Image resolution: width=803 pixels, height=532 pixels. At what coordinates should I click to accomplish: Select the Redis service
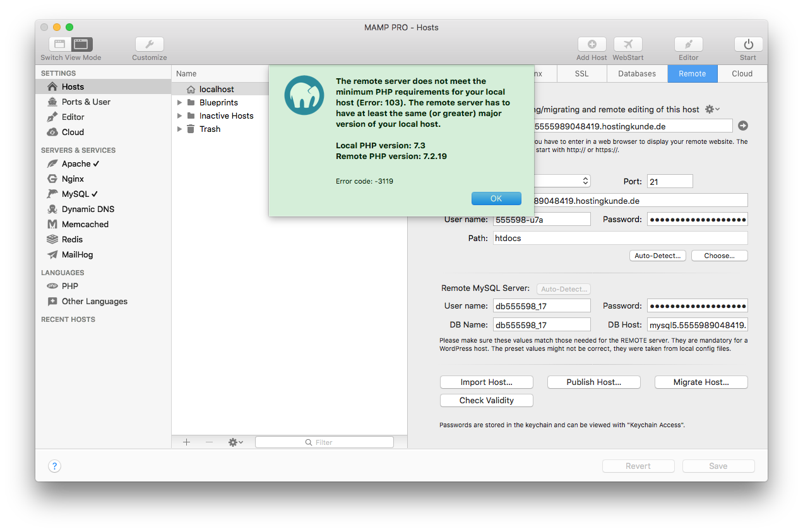[73, 239]
